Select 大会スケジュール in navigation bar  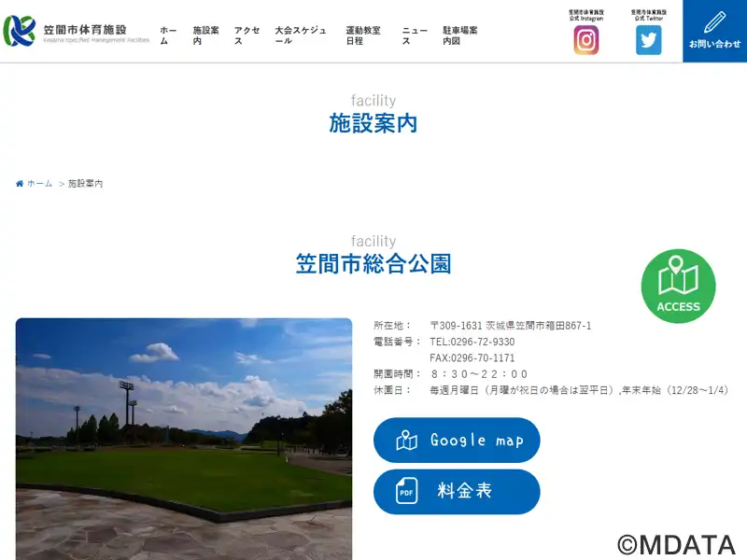301,35
